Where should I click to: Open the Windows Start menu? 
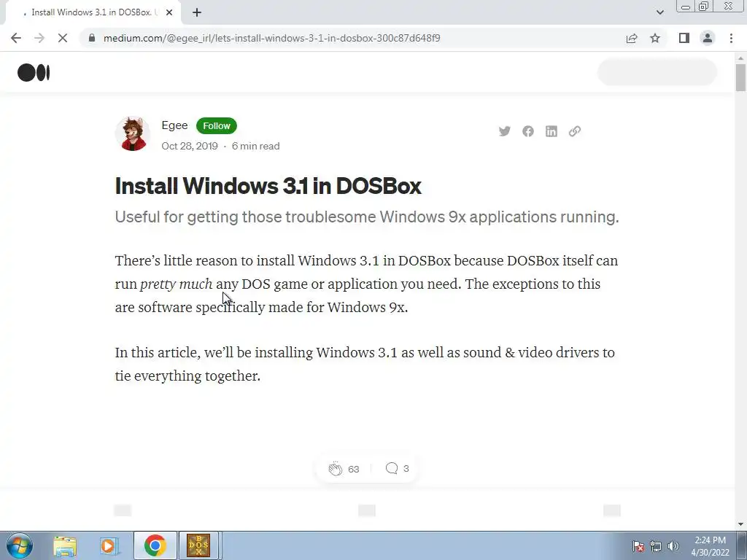pos(20,545)
